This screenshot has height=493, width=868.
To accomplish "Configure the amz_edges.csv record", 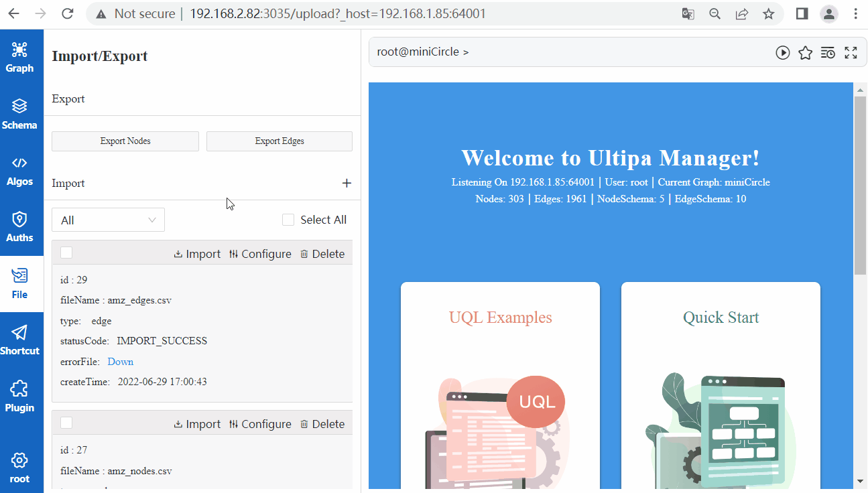I will (260, 254).
